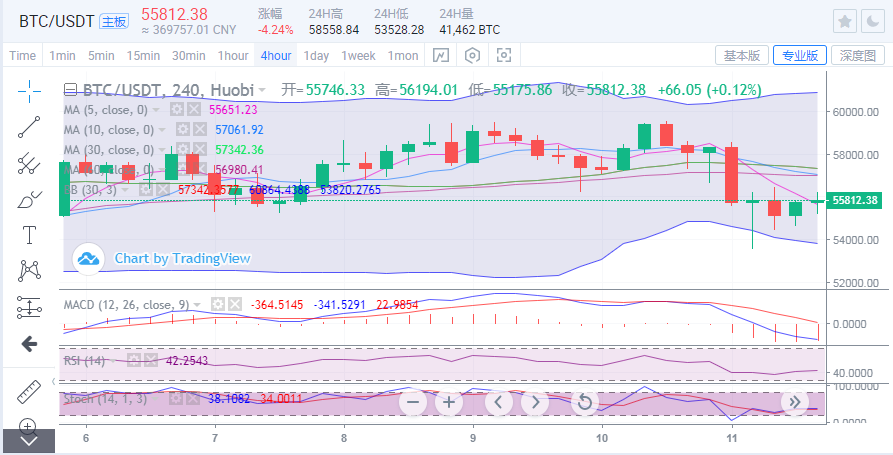Remove the RSI (14) indicator
Image resolution: width=893 pixels, height=455 pixels.
click(150, 360)
